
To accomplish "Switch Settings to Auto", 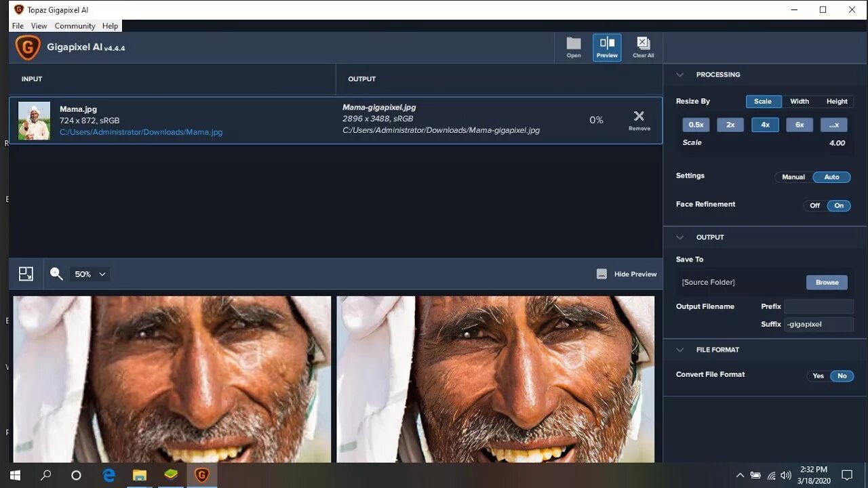I will pos(831,177).
